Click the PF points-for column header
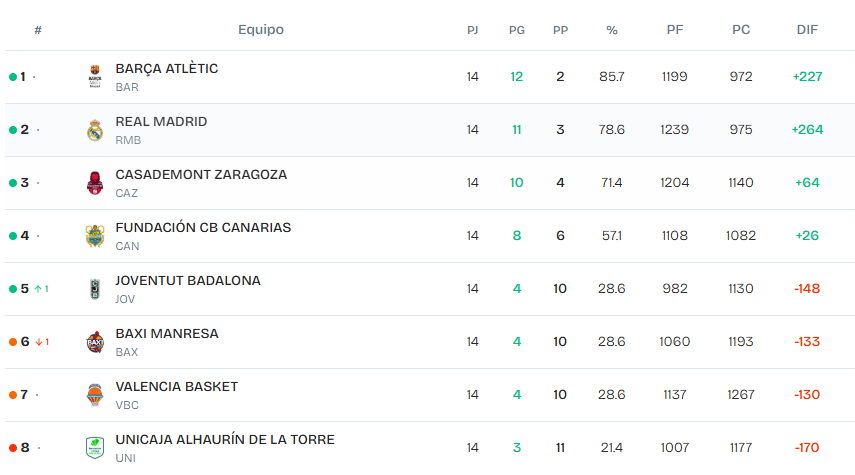855x475 pixels. [x=675, y=30]
